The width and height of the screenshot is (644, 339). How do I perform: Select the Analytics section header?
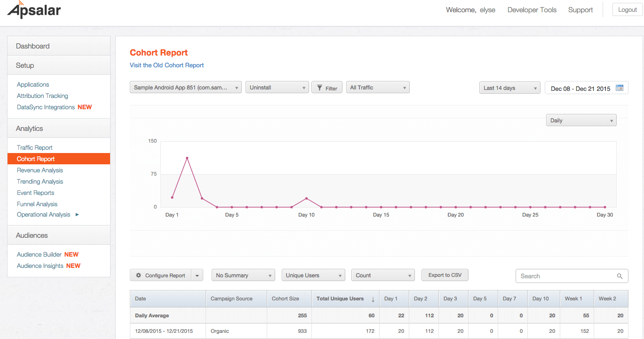coord(59,129)
